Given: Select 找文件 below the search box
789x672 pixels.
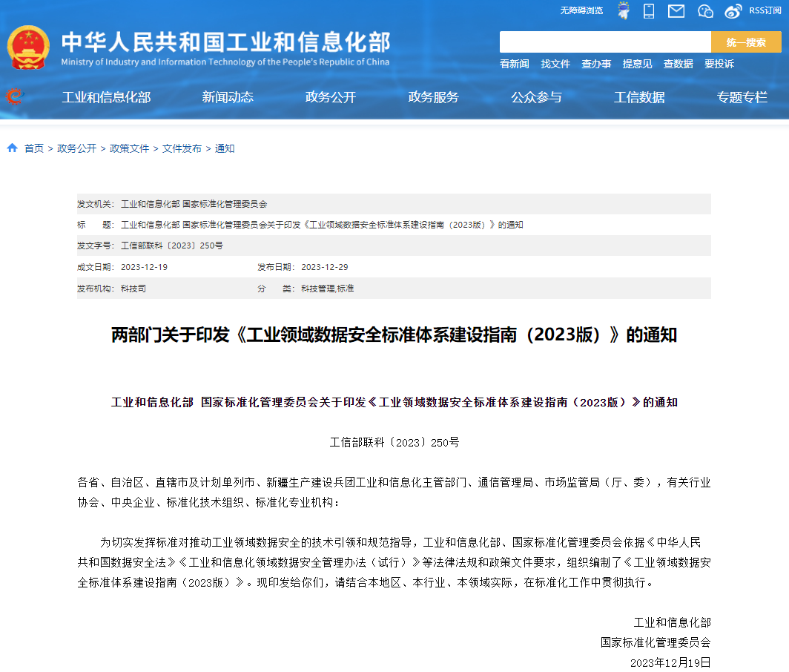Looking at the screenshot, I should click(555, 64).
